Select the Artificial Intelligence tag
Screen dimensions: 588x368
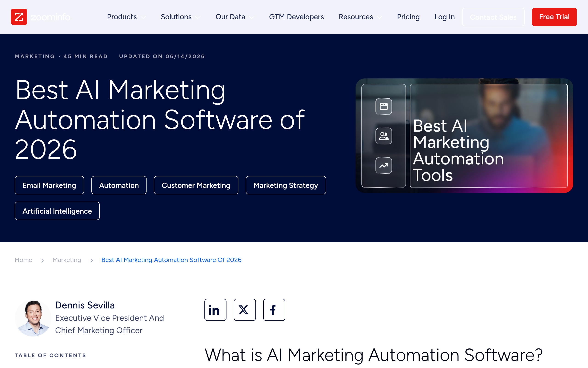57,211
